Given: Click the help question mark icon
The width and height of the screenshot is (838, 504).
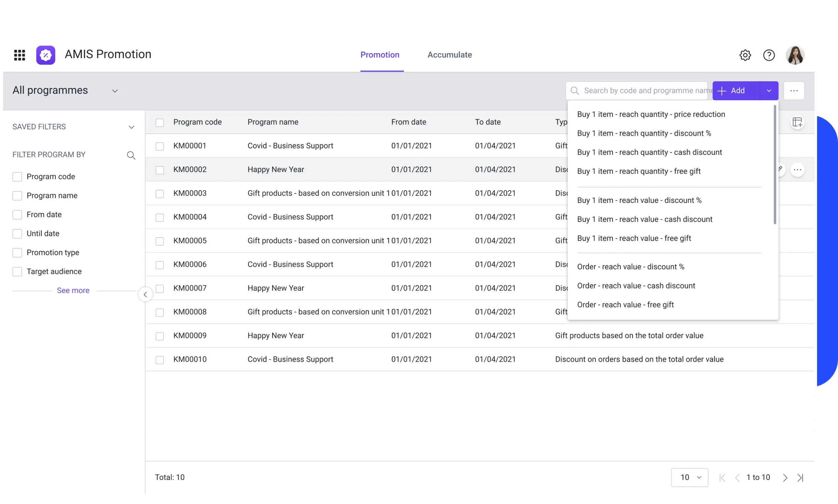Looking at the screenshot, I should tap(769, 55).
